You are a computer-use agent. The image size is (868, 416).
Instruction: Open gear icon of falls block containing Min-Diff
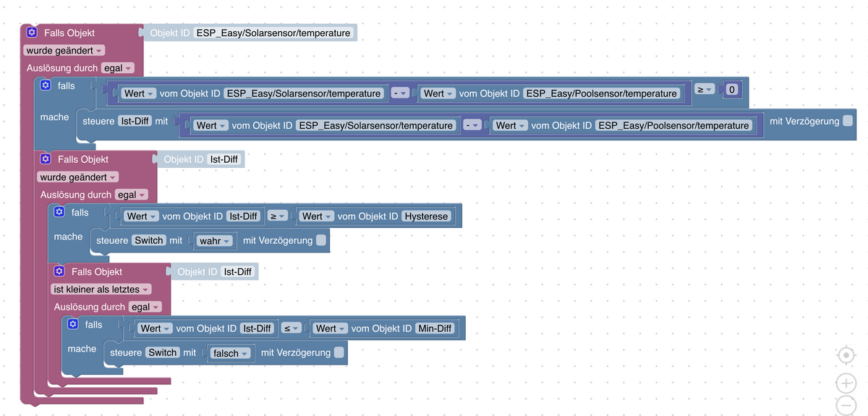coord(72,324)
